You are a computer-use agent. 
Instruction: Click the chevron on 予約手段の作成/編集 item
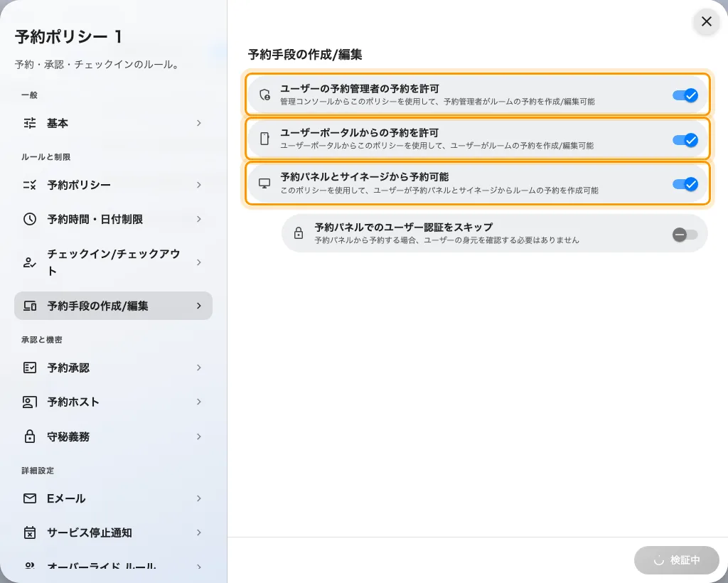[x=199, y=306]
